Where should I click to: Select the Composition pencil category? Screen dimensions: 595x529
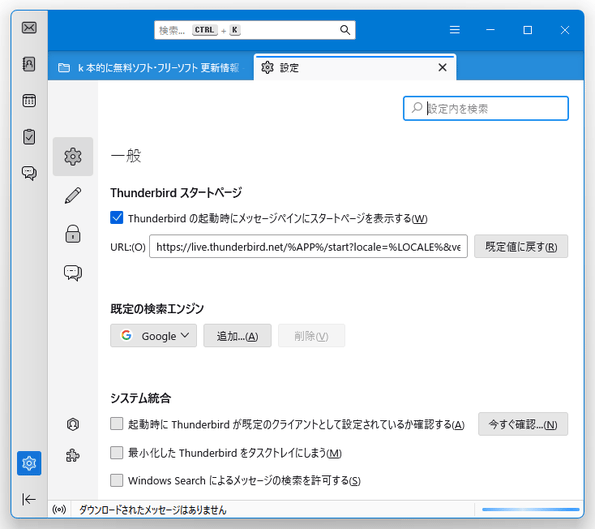pos(73,195)
